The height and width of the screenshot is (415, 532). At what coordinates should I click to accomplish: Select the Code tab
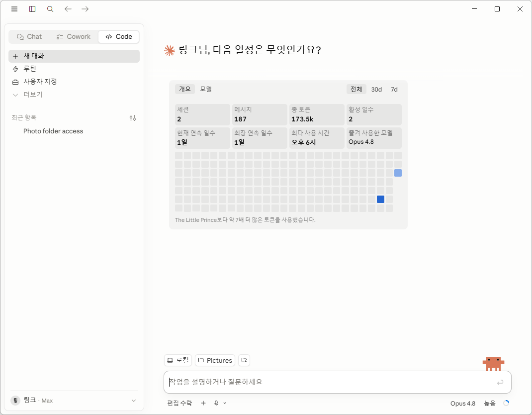[119, 37]
